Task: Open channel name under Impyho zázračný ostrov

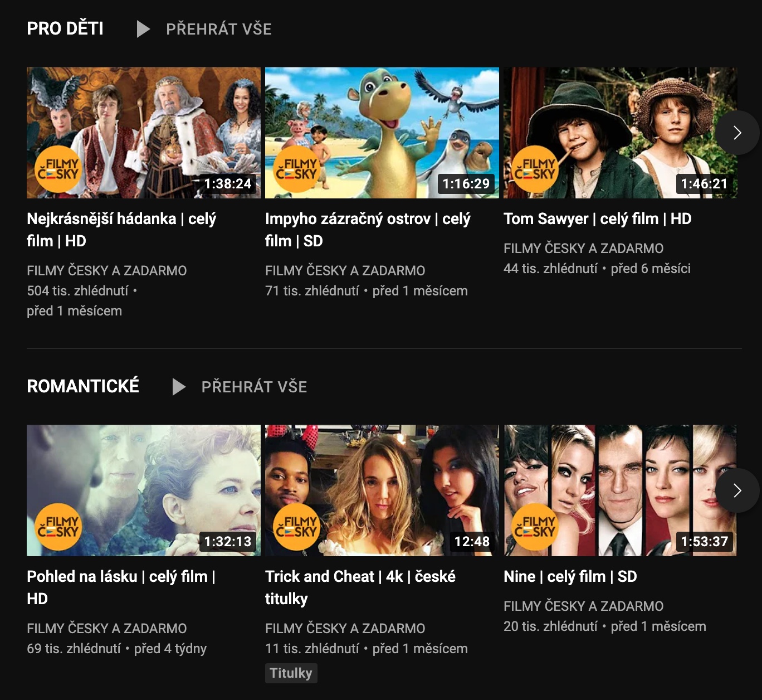Action: click(x=345, y=271)
